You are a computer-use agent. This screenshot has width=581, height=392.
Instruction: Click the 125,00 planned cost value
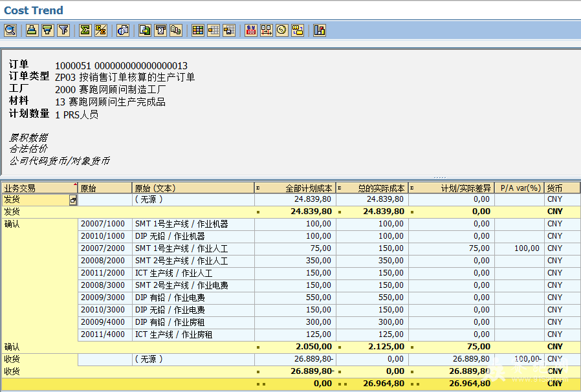pos(318,334)
